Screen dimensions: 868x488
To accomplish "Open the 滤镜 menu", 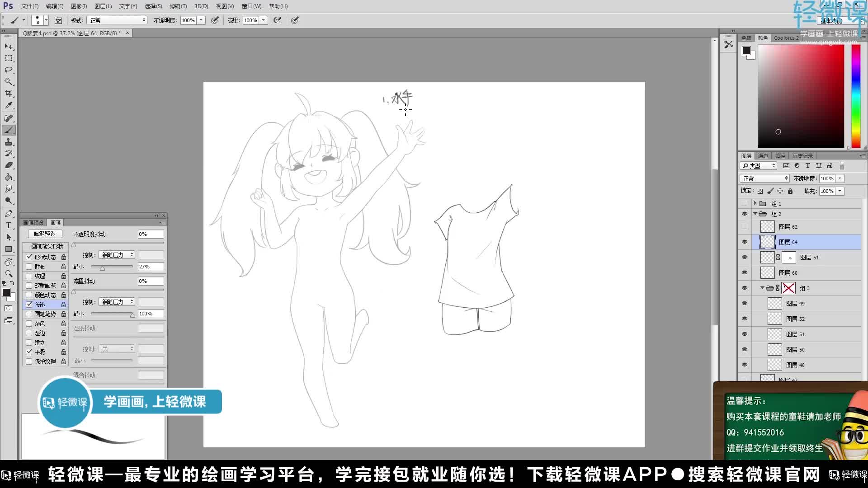I will coord(178,6).
